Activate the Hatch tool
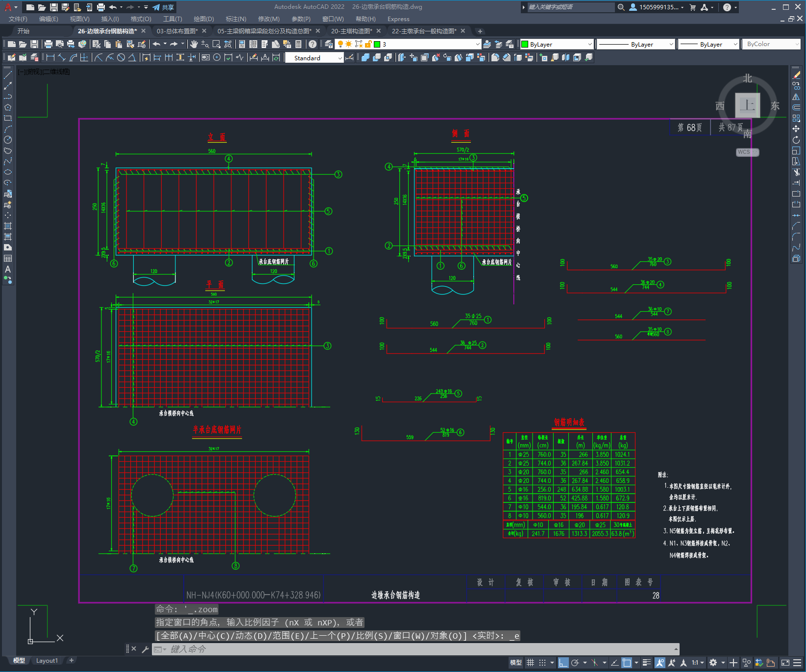Image resolution: width=806 pixels, height=672 pixels. (x=8, y=226)
